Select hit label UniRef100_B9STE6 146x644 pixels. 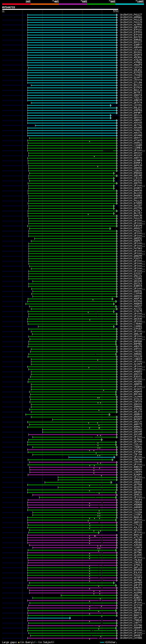[x=131, y=37]
